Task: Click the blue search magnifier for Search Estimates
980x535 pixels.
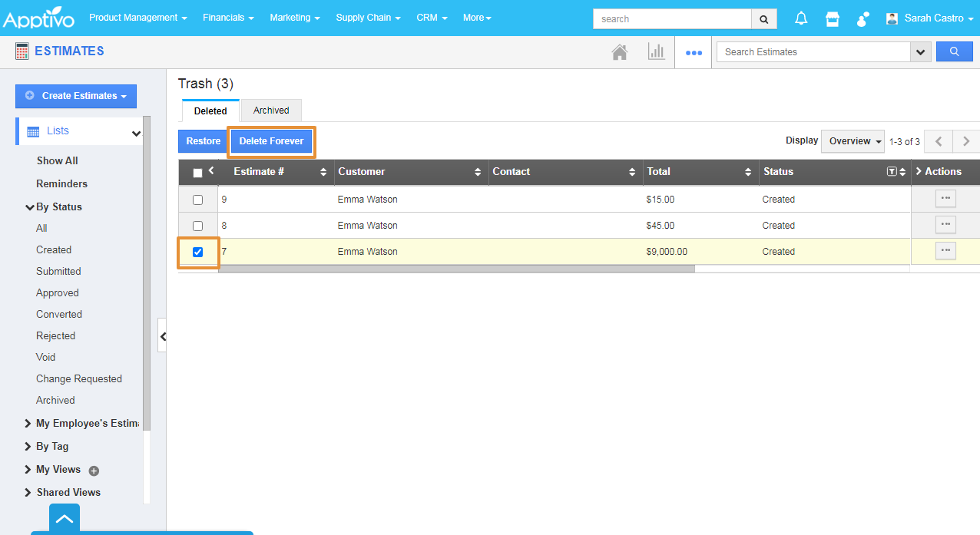Action: 954,51
